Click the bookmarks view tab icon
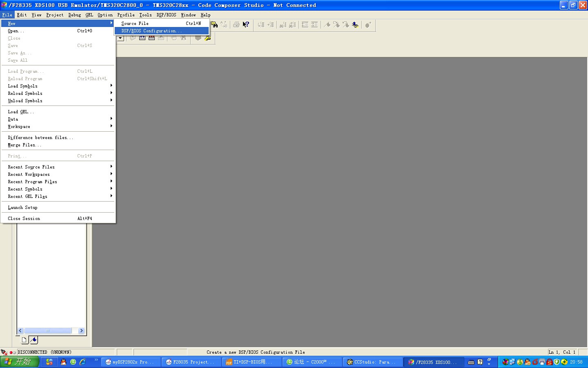This screenshot has width=588, height=368. [34, 340]
